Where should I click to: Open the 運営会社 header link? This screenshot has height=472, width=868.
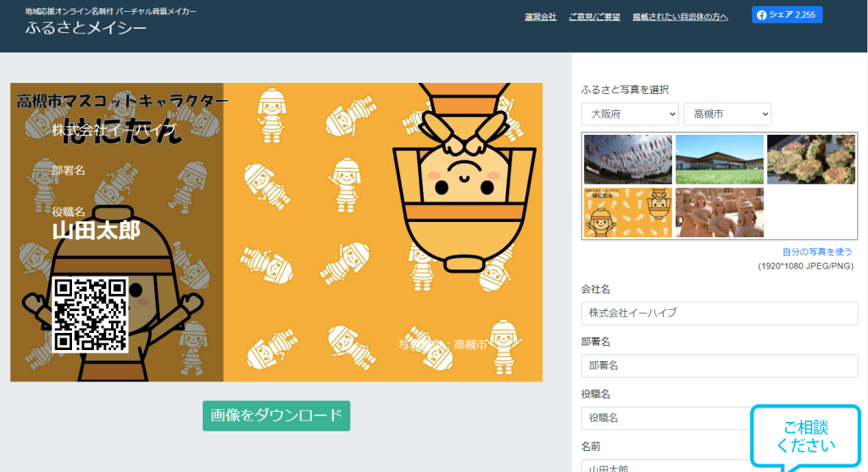tap(541, 17)
